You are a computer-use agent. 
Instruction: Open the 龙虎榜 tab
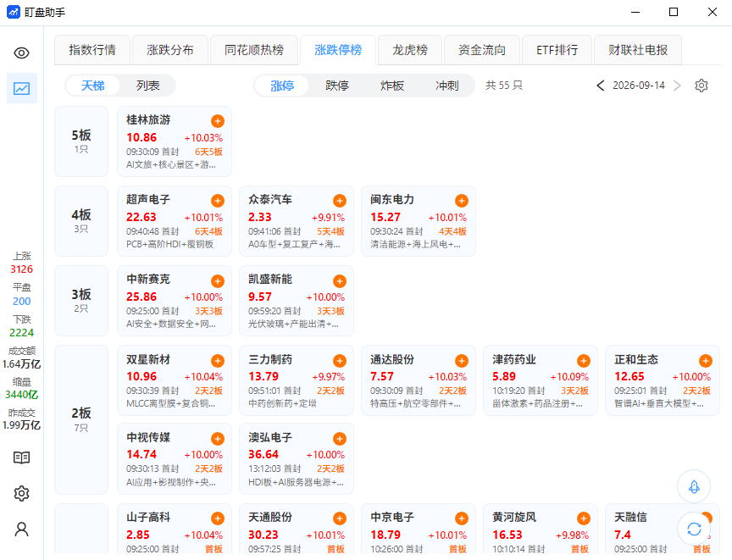[x=410, y=50]
